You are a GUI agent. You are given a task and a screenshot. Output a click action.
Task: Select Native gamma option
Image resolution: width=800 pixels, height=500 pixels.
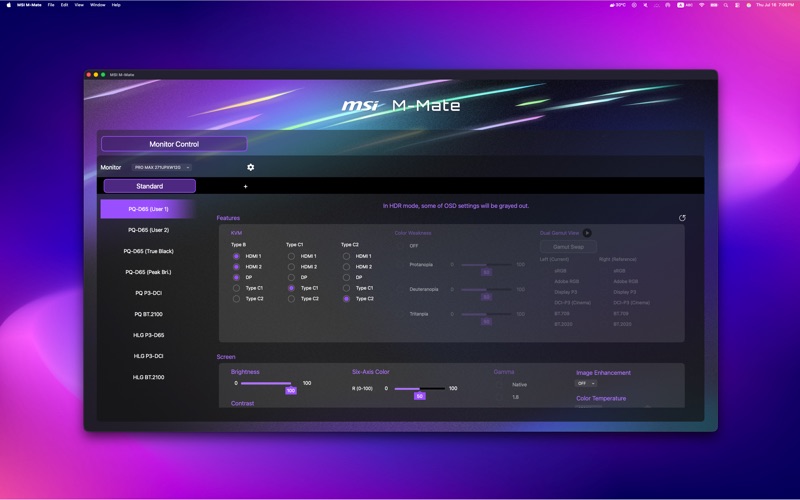[500, 385]
